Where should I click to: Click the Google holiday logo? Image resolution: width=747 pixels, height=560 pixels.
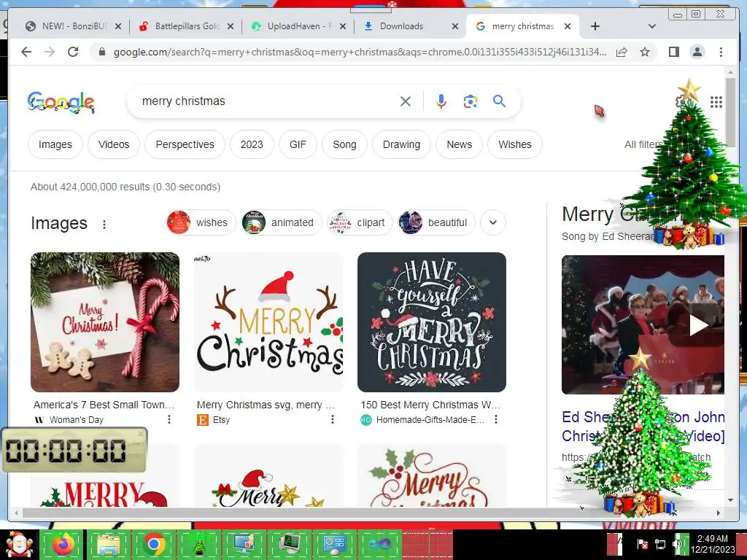tap(61, 102)
